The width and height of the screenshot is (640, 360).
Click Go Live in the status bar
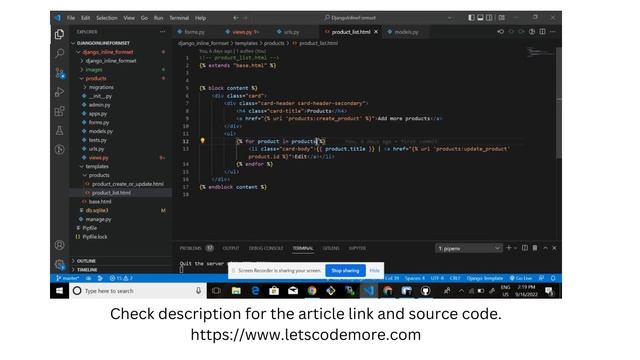point(520,278)
